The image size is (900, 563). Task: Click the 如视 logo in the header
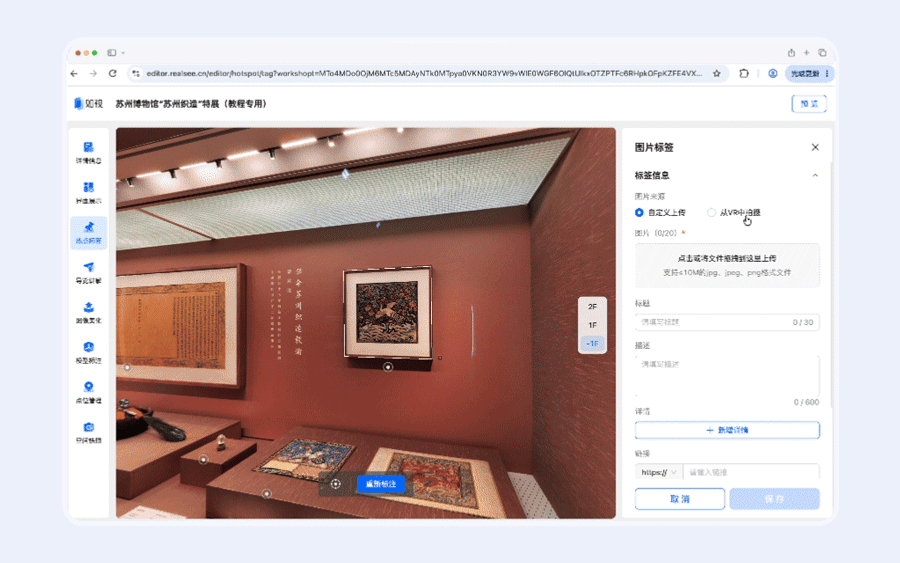(88, 104)
